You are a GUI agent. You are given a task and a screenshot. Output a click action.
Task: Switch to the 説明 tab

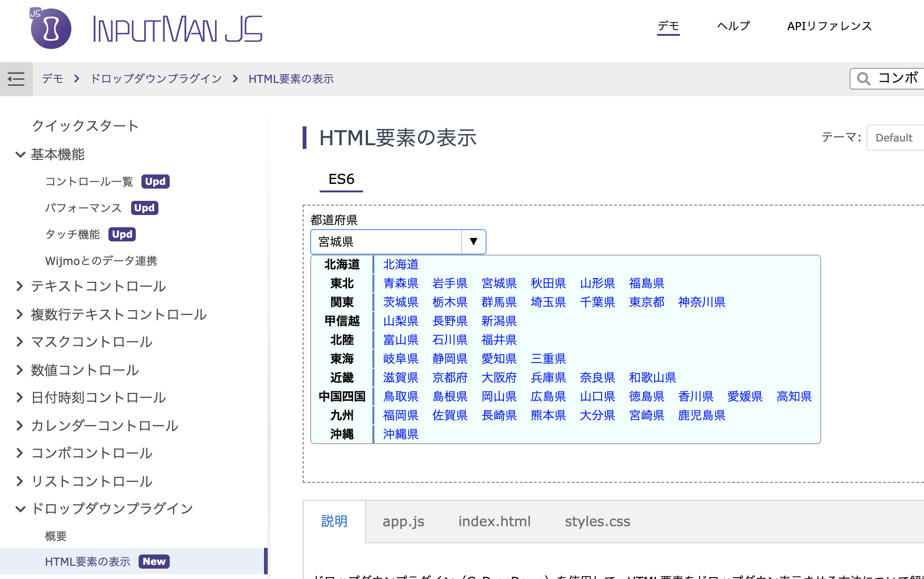[x=334, y=521]
